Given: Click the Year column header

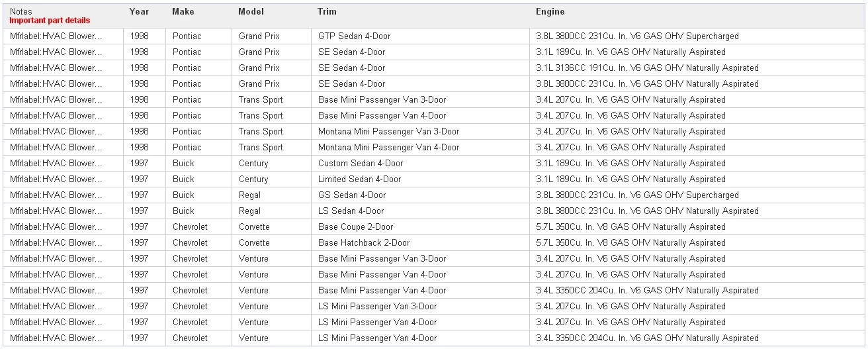Looking at the screenshot, I should coord(139,12).
